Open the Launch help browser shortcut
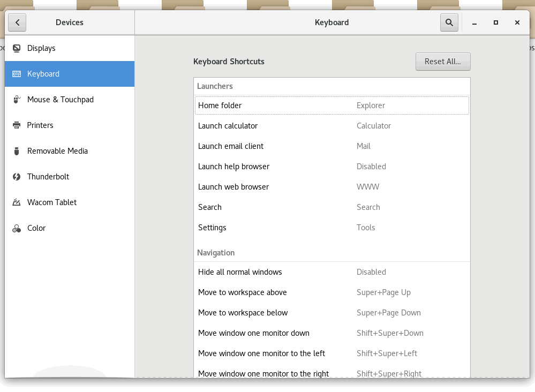535x392 pixels. pos(331,167)
